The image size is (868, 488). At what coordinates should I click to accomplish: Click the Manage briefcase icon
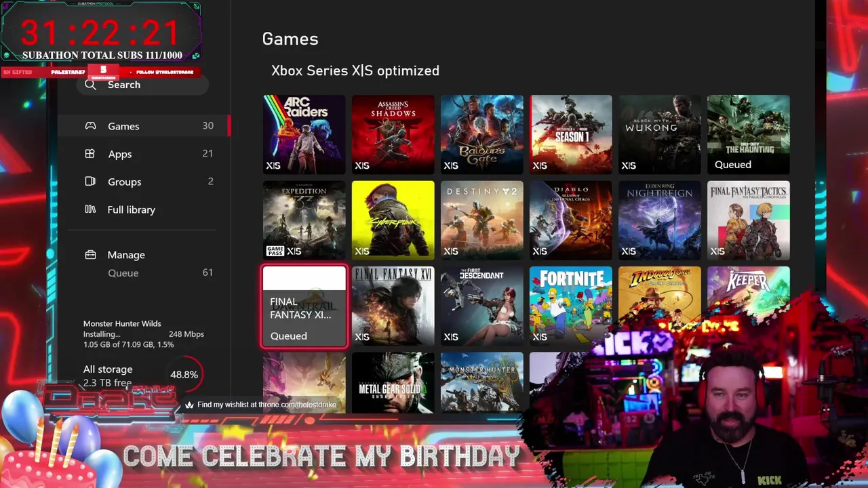point(90,255)
